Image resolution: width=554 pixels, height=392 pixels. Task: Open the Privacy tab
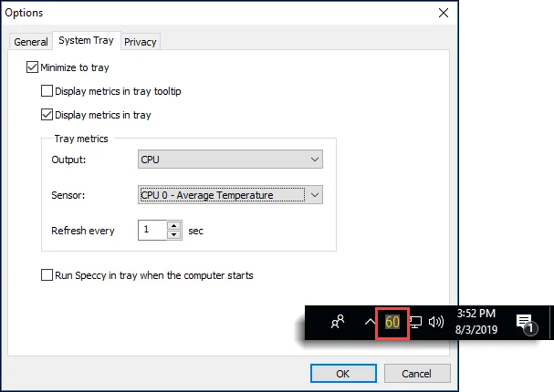pyautogui.click(x=141, y=42)
